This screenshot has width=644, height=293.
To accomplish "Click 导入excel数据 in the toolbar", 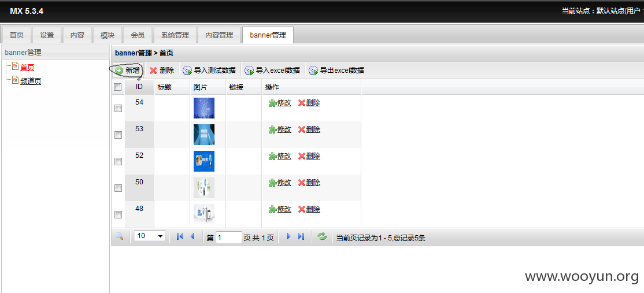I will (x=272, y=71).
